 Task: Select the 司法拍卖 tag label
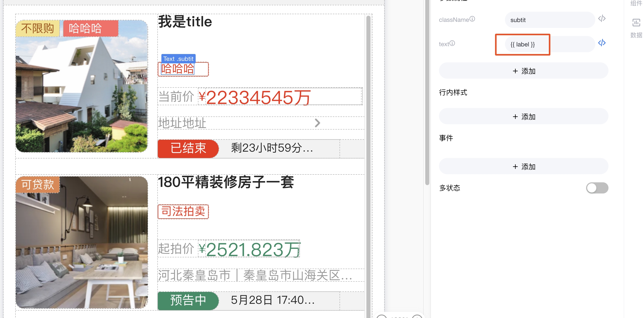click(183, 211)
